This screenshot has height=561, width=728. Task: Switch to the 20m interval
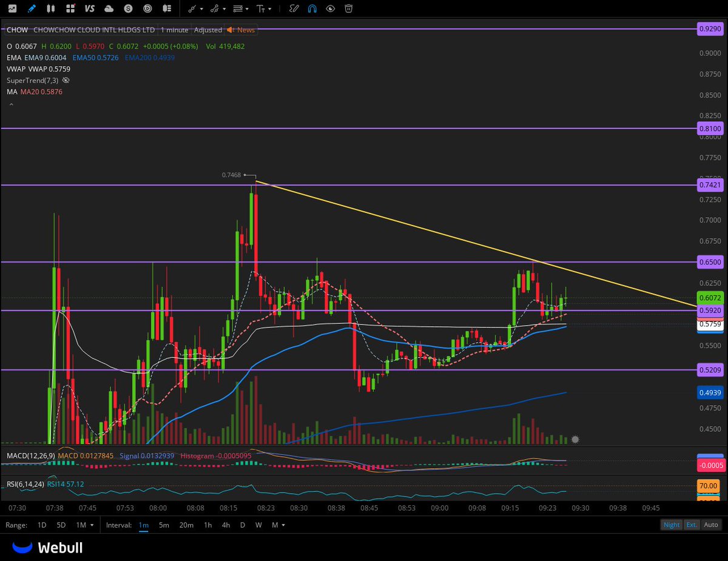(186, 525)
